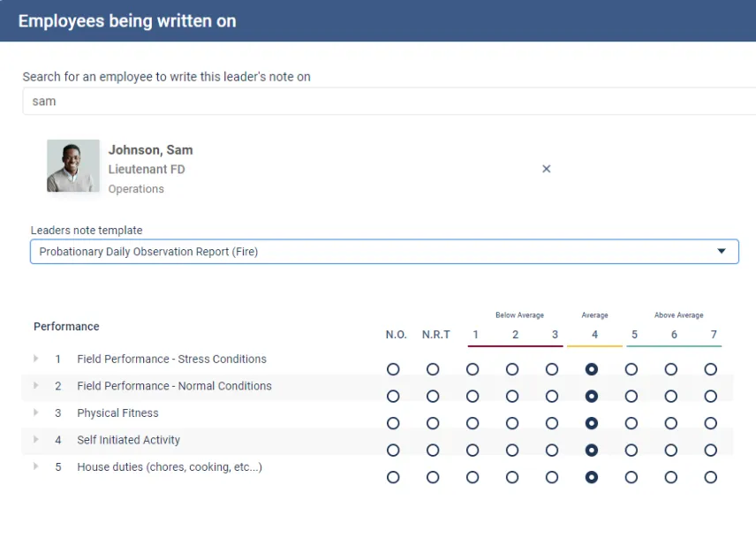Select rating 4 for House duties
Viewport: 756px width, 538px height.
pyautogui.click(x=592, y=477)
